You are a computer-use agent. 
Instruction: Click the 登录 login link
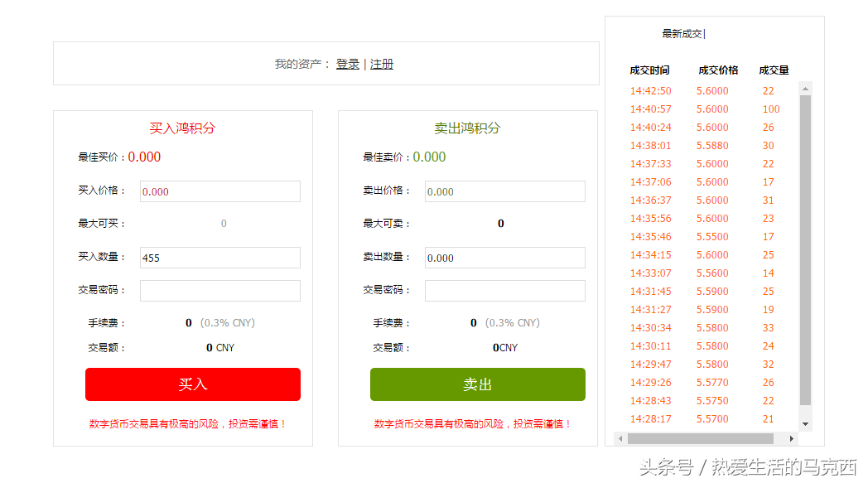click(347, 64)
